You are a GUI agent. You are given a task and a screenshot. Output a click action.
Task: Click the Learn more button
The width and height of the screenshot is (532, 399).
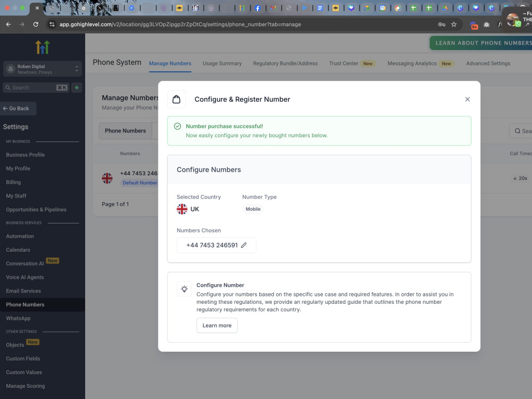click(217, 326)
